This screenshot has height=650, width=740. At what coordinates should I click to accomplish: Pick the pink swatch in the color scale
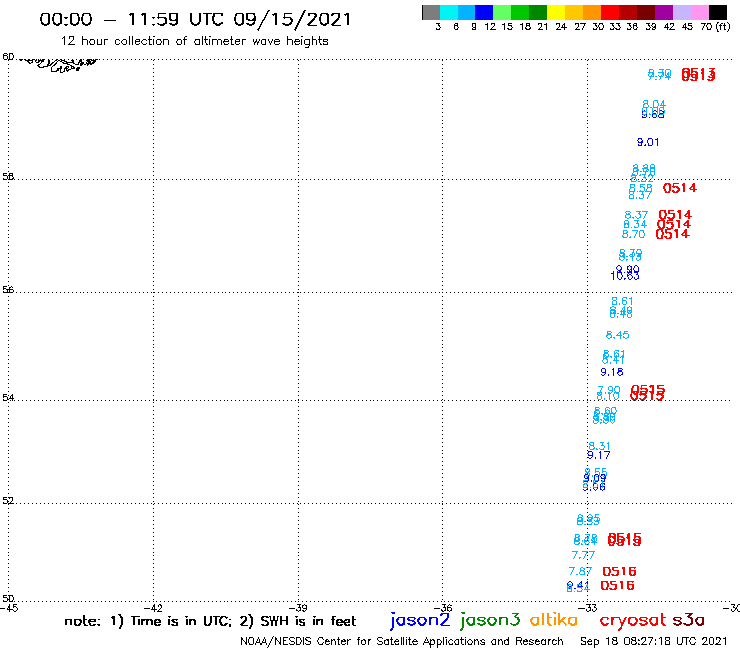699,12
